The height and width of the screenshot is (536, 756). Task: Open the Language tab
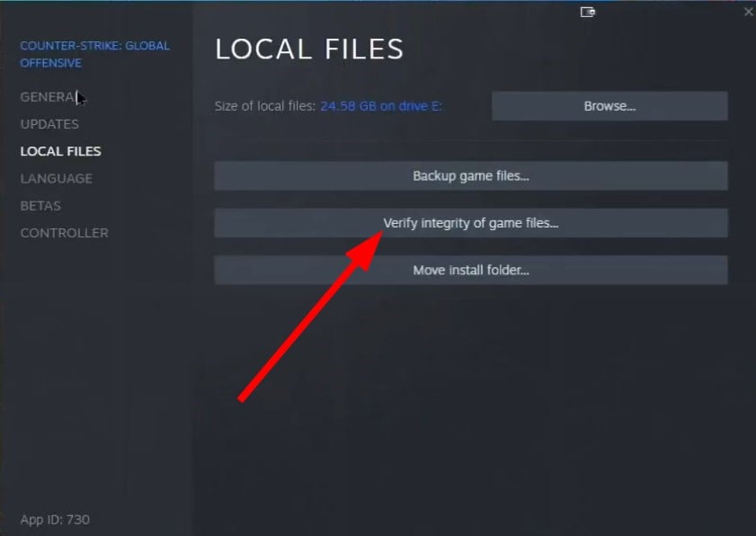tap(56, 178)
